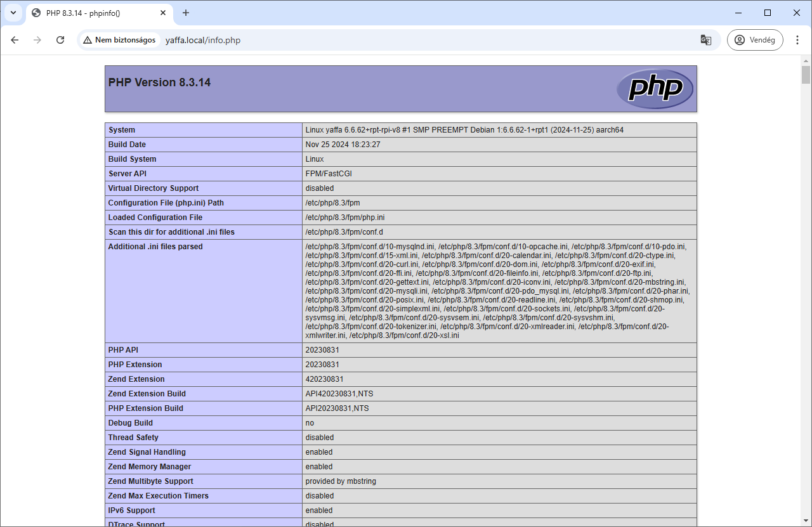Select the 'System' row label
The height and width of the screenshot is (527, 812).
(122, 130)
